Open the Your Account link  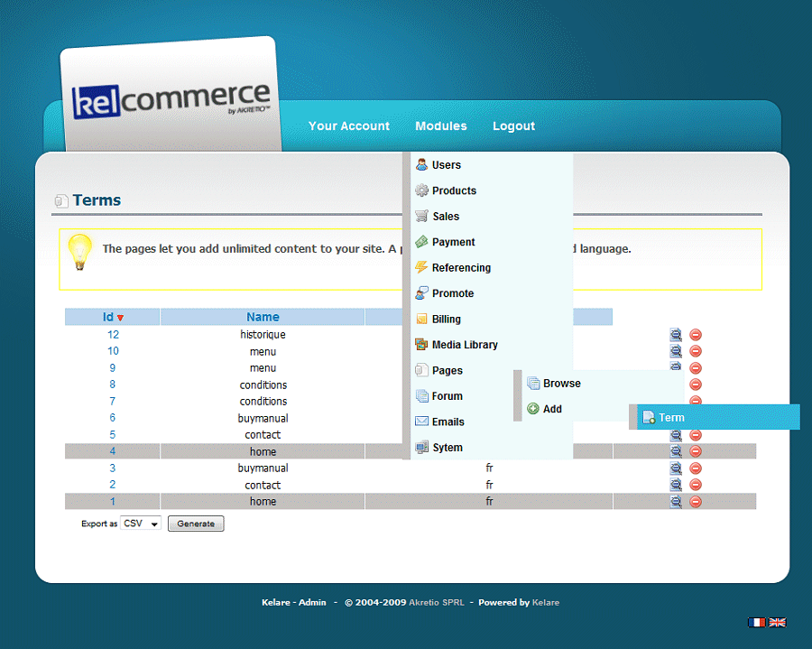[x=349, y=126]
